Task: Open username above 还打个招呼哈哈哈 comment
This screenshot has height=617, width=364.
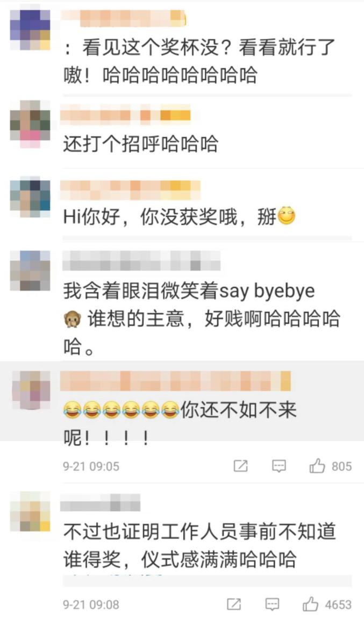Action: point(125,115)
